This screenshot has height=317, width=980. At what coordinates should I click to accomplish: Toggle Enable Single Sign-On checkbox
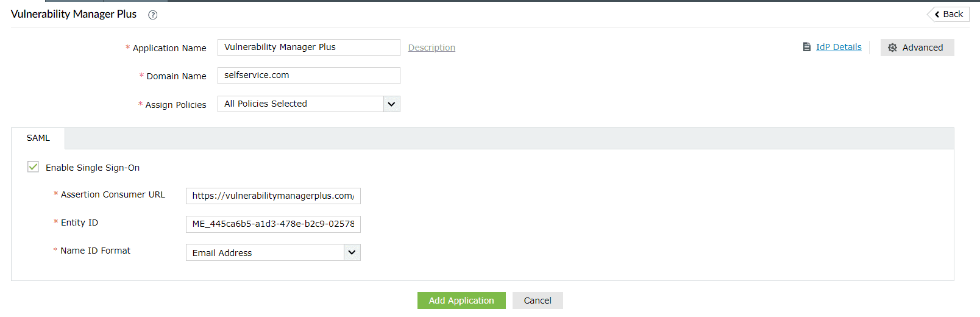click(x=33, y=167)
